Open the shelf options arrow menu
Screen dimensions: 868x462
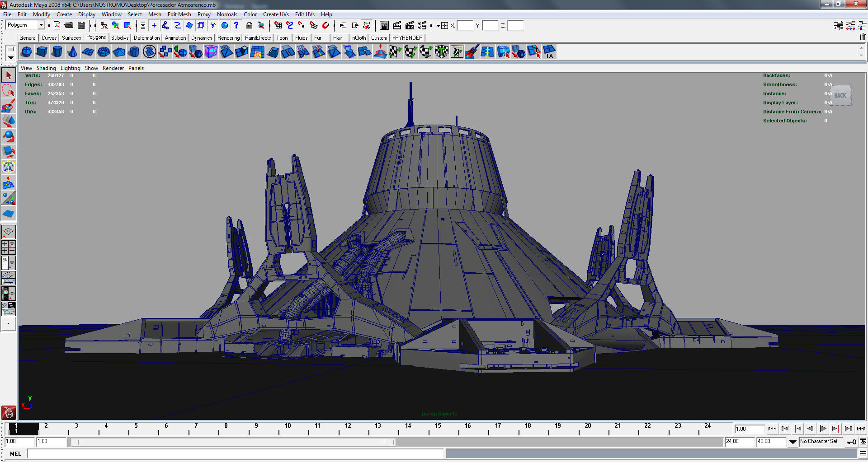click(10, 57)
